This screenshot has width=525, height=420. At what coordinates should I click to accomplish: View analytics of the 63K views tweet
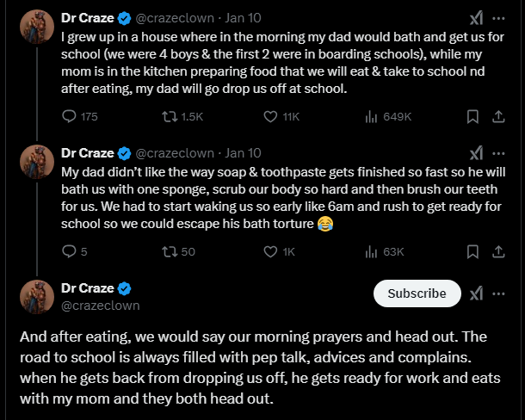373,251
